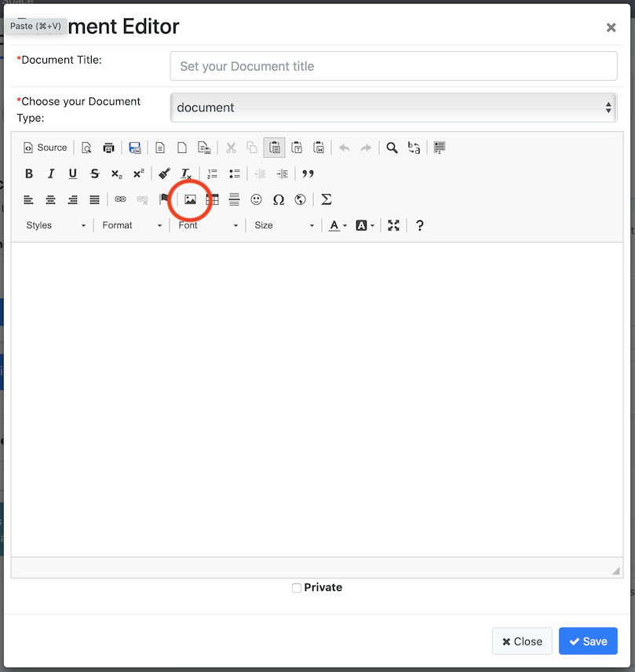
Task: Open the Size dropdown
Action: 284,225
